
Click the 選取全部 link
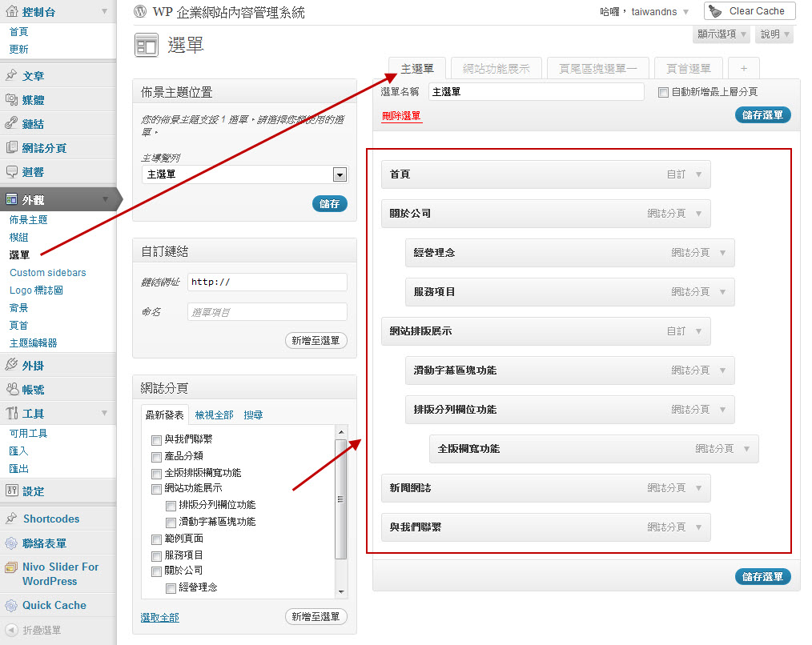click(160, 617)
